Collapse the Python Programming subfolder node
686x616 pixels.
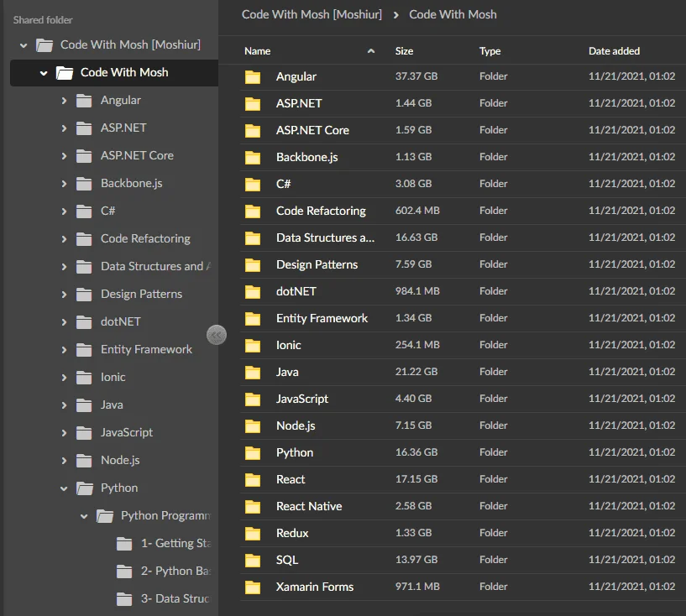click(84, 516)
